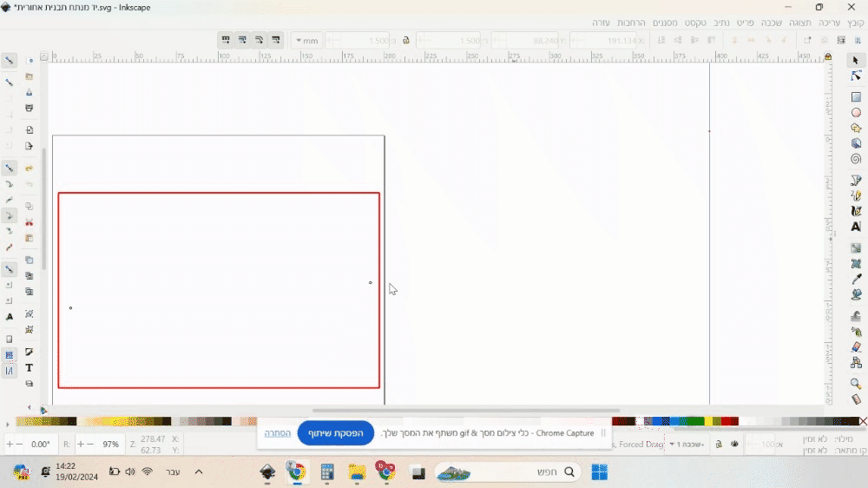Click the blue 'הפסקת שיתוף' stop sharing button
Screen dimensions: 868x488
[x=335, y=433]
